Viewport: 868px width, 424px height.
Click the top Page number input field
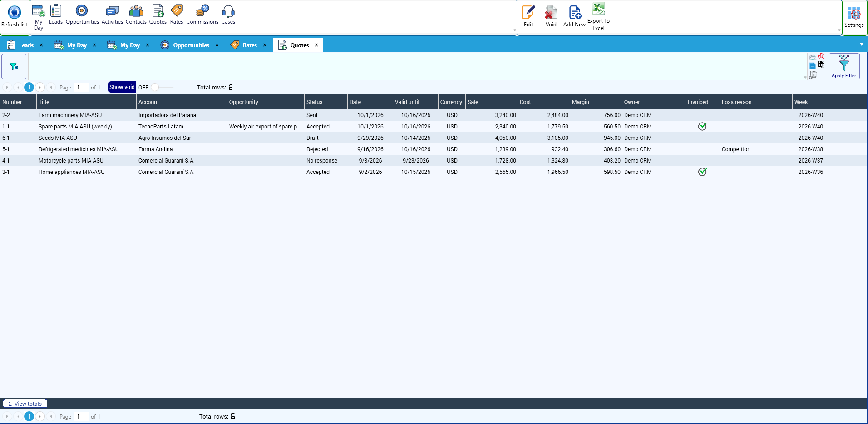coord(81,87)
